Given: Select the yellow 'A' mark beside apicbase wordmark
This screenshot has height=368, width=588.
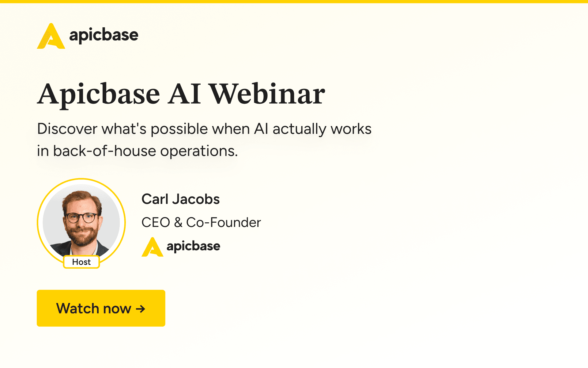Looking at the screenshot, I should [51, 36].
